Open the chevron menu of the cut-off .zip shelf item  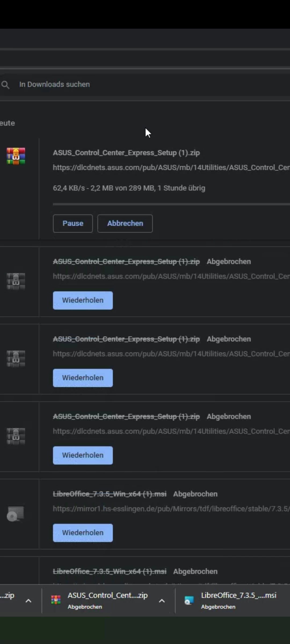(28, 601)
